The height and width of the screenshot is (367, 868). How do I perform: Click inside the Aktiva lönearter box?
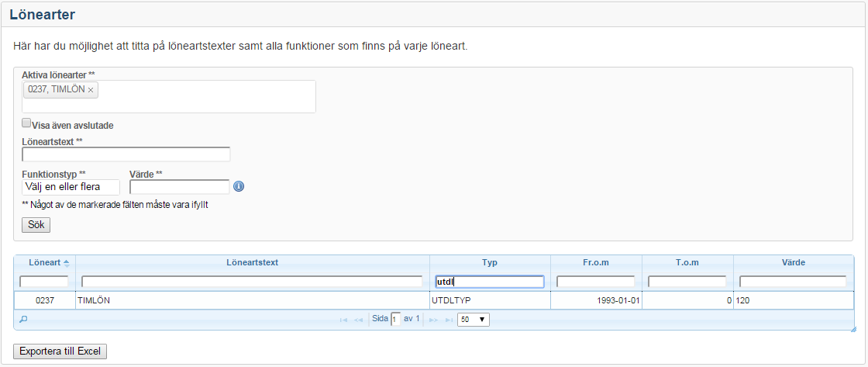(169, 97)
